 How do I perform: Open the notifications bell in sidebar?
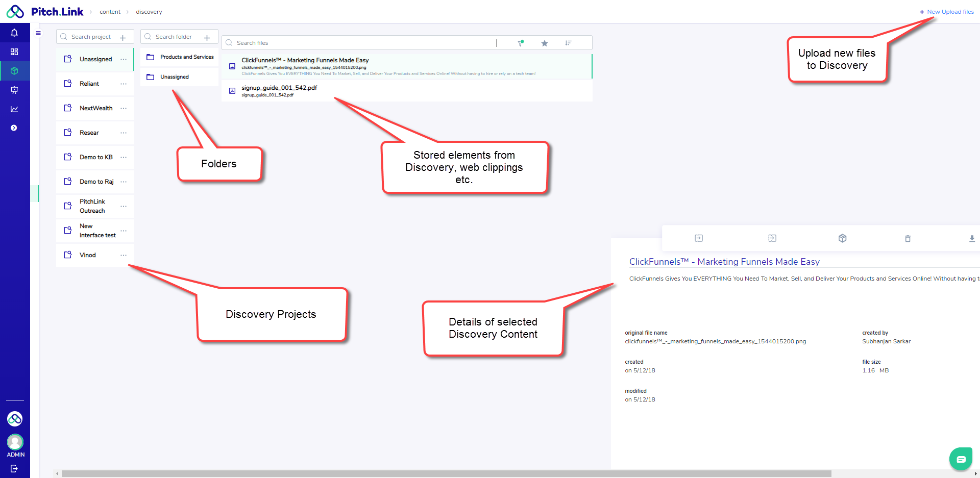coord(14,33)
